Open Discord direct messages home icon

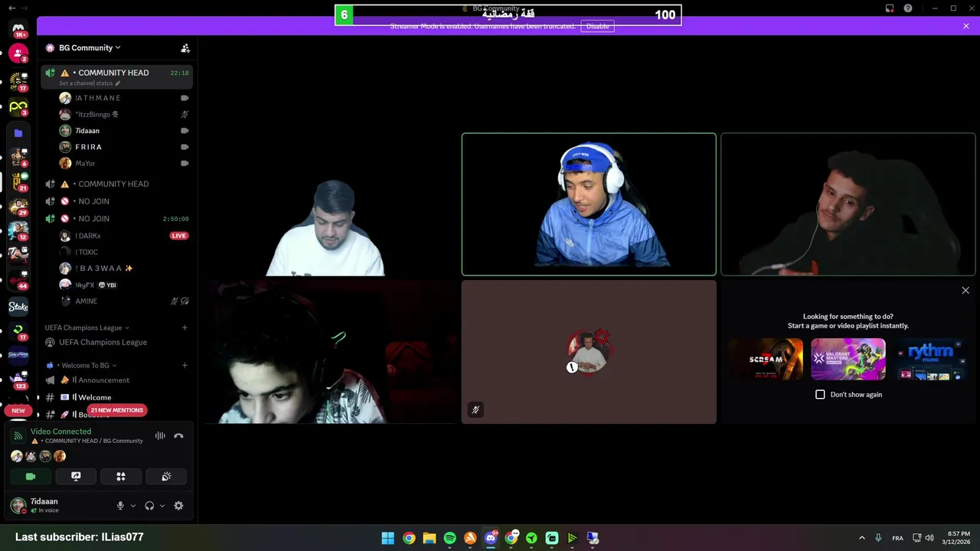18,29
